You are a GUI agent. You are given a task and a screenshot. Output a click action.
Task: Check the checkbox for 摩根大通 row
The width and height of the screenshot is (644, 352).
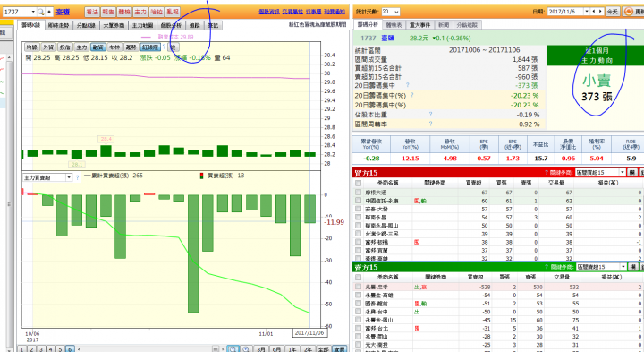(359, 193)
